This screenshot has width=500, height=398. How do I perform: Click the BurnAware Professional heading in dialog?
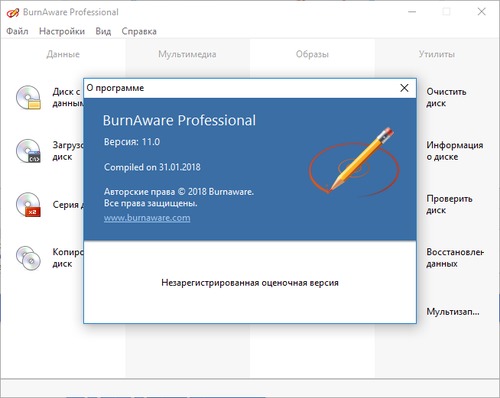tap(179, 120)
